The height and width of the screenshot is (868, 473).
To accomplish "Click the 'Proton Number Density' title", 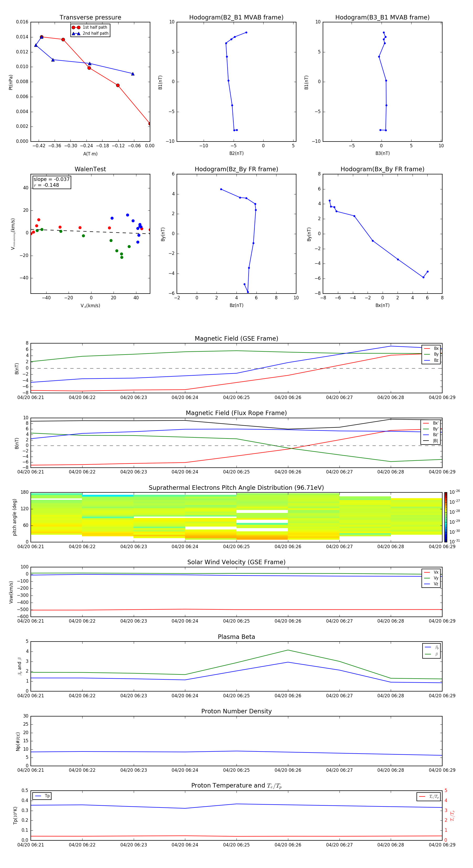I will 236,712.
